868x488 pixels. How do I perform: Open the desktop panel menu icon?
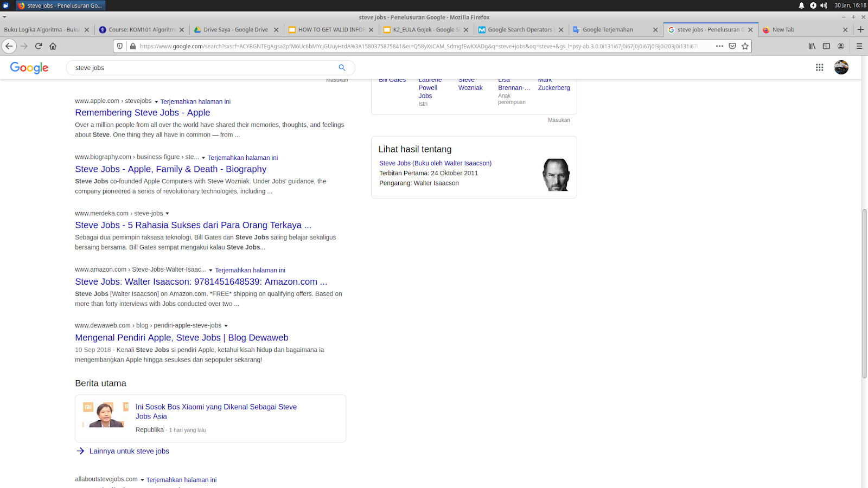(x=6, y=5)
